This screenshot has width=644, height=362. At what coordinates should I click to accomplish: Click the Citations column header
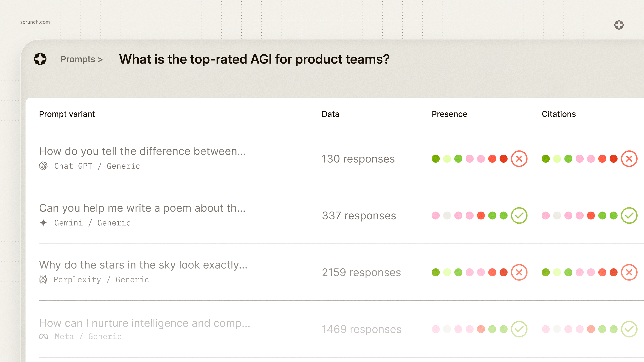tap(558, 114)
